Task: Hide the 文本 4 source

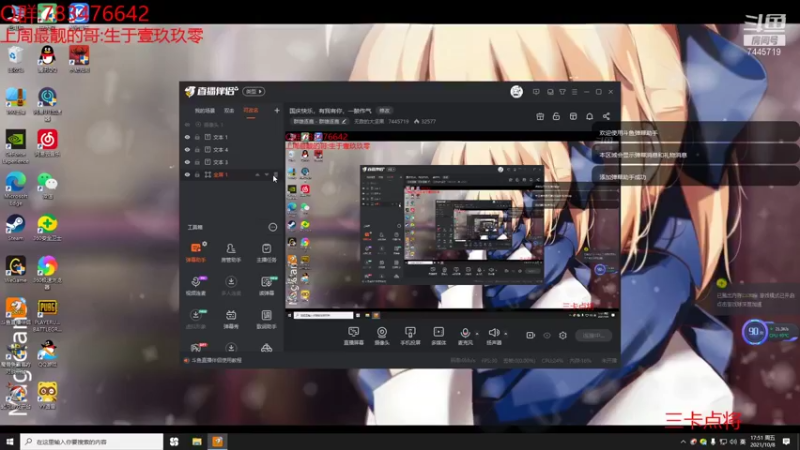Action: [x=187, y=149]
